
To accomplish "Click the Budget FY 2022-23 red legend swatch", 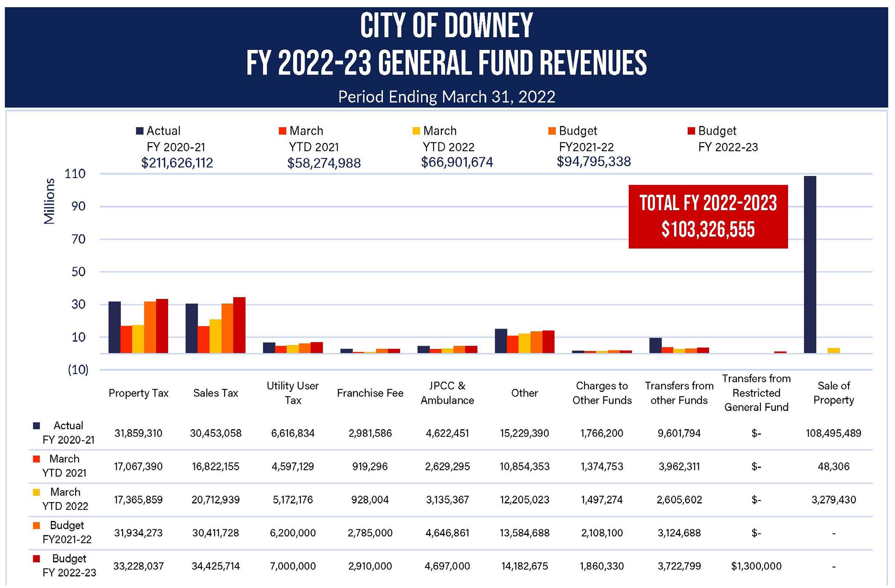I will [691, 131].
